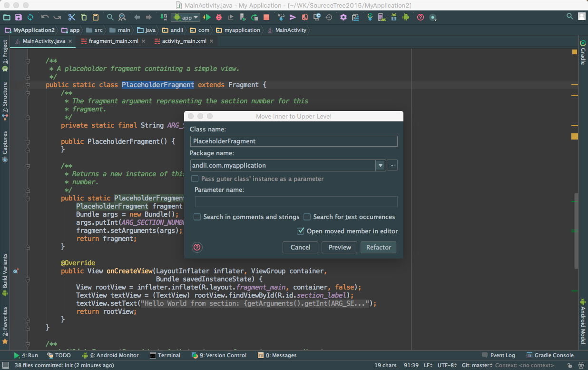This screenshot has width=588, height=370.
Task: Open Project Structure icon
Action: (x=355, y=17)
